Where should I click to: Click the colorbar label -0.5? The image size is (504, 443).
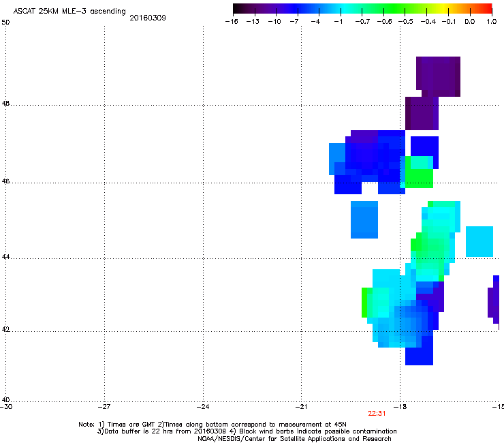tap(406, 22)
